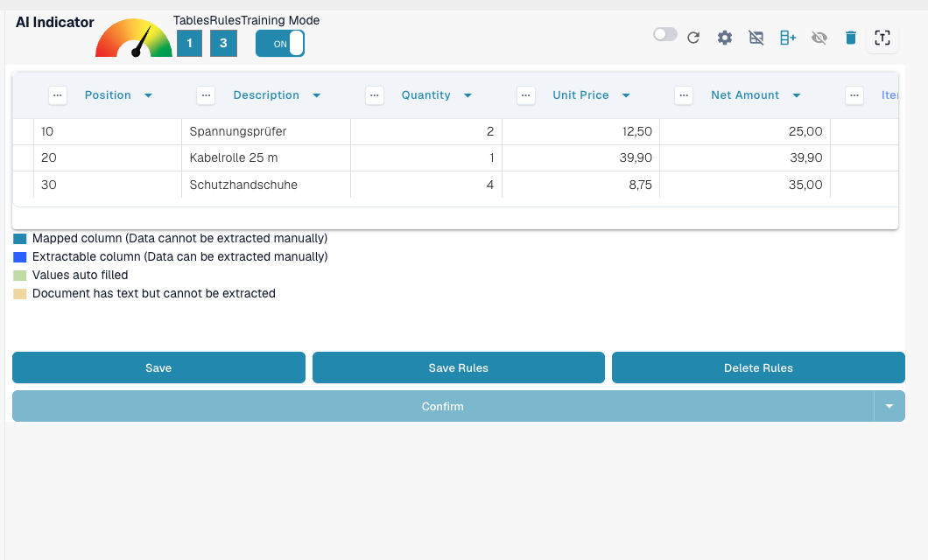Click the net amount cell 35,00

[745, 185]
